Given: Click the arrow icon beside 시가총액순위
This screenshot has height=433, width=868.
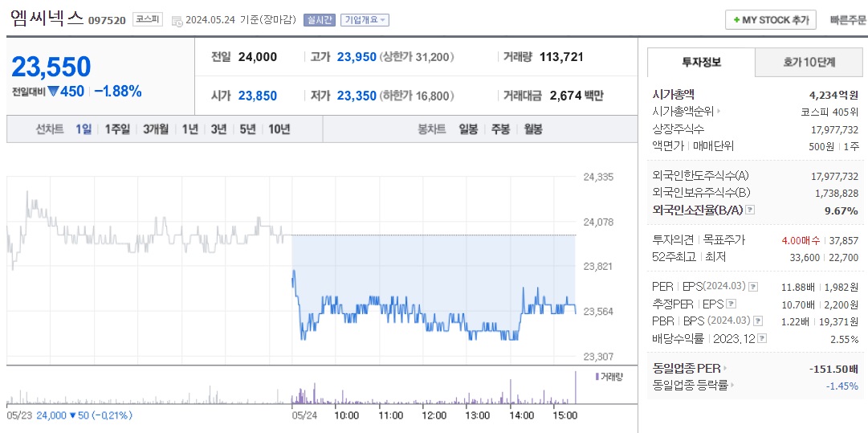Looking at the screenshot, I should [719, 112].
